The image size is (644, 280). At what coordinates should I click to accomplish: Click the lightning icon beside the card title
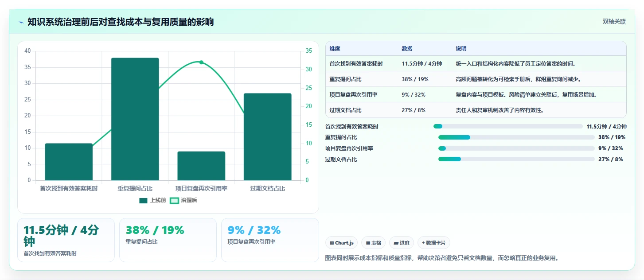coord(21,22)
